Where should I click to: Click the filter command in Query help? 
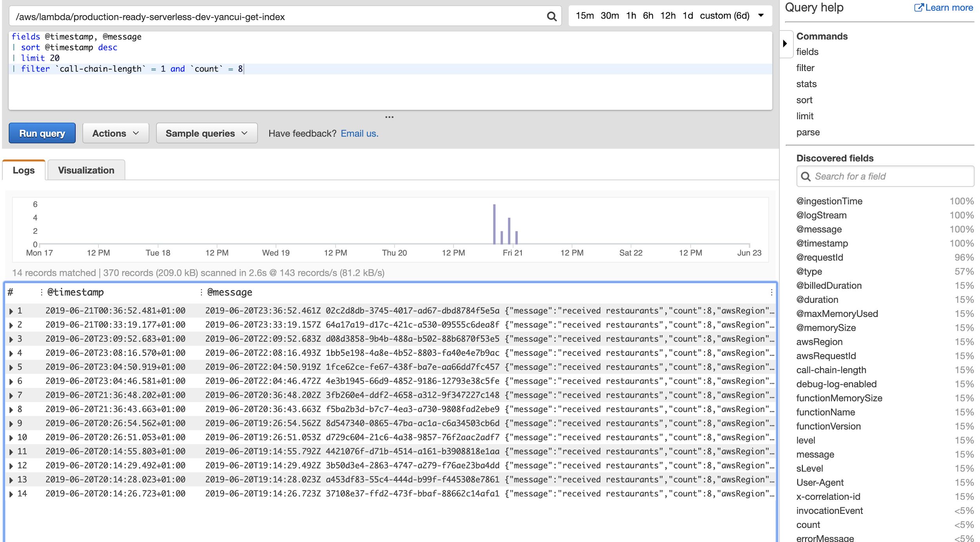coord(805,68)
